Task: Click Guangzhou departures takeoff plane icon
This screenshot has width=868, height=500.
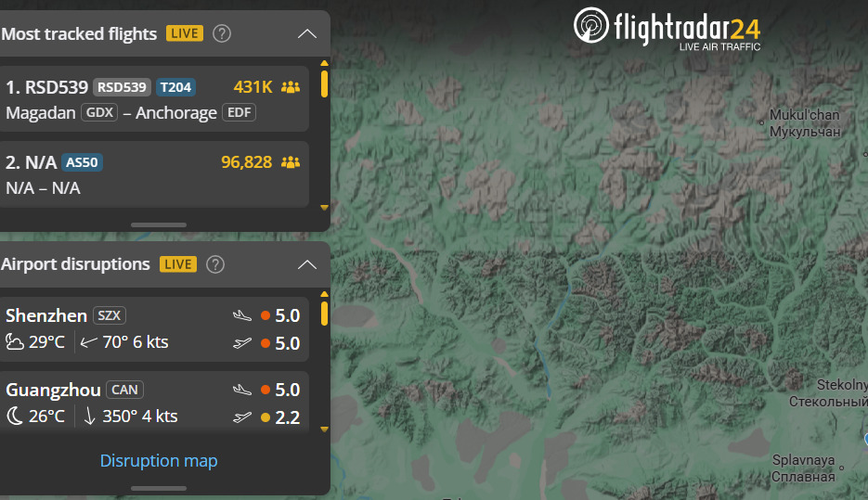Action: (x=242, y=417)
